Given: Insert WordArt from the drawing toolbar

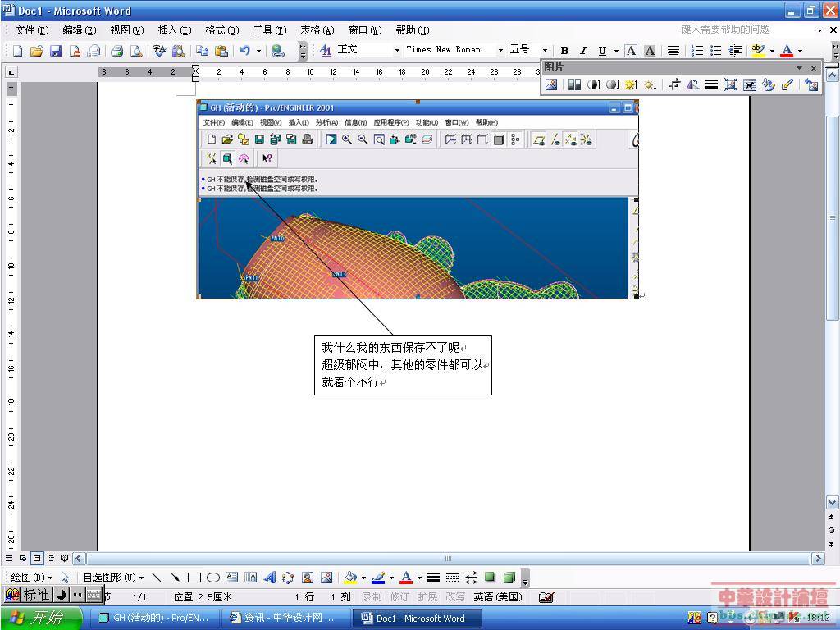Looking at the screenshot, I should tap(269, 577).
